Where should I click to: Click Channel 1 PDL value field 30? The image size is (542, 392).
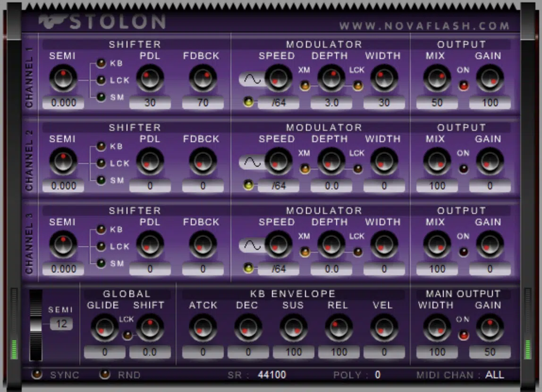point(150,102)
